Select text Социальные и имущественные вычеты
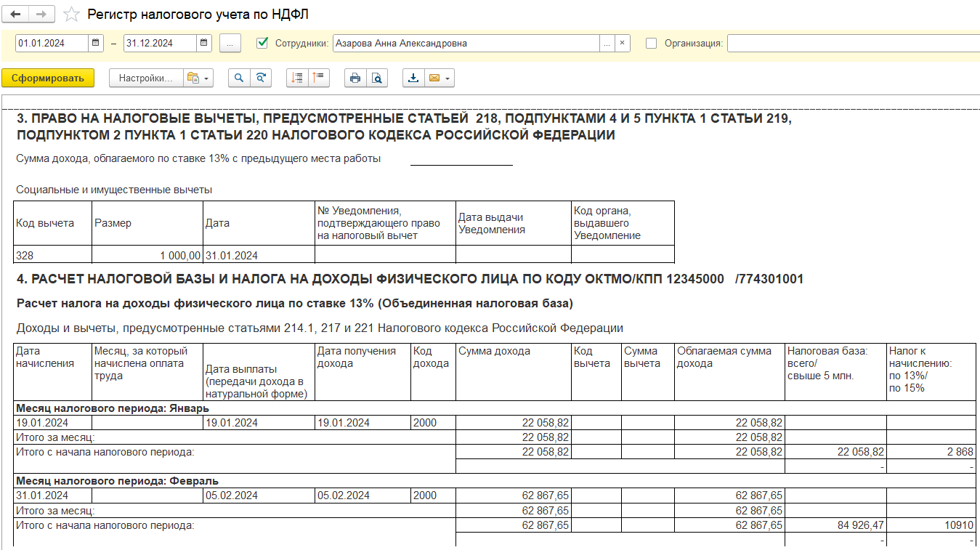This screenshot has width=980, height=550. 114,190
